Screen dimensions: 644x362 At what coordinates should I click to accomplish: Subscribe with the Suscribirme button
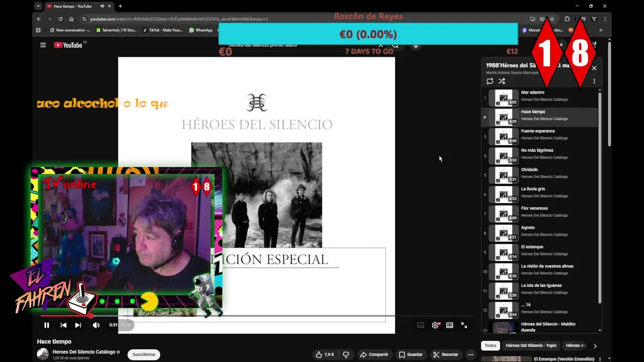click(144, 354)
